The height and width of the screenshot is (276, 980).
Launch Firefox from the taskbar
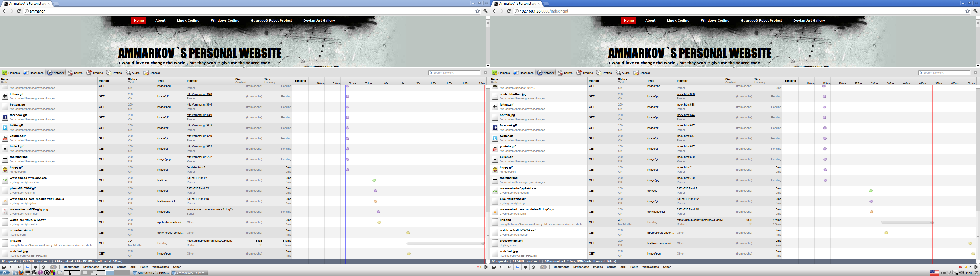click(21, 273)
